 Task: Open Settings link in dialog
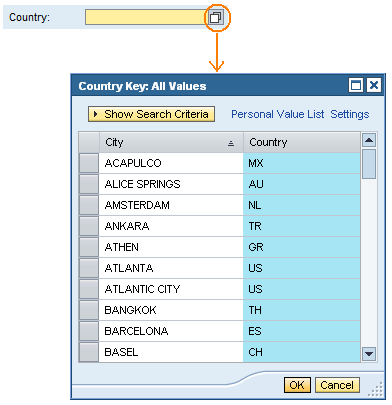coord(350,114)
